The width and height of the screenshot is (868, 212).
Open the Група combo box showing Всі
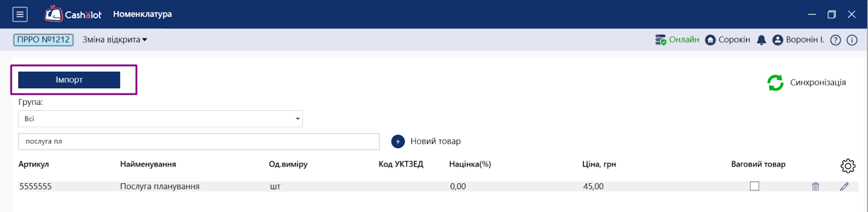point(161,119)
